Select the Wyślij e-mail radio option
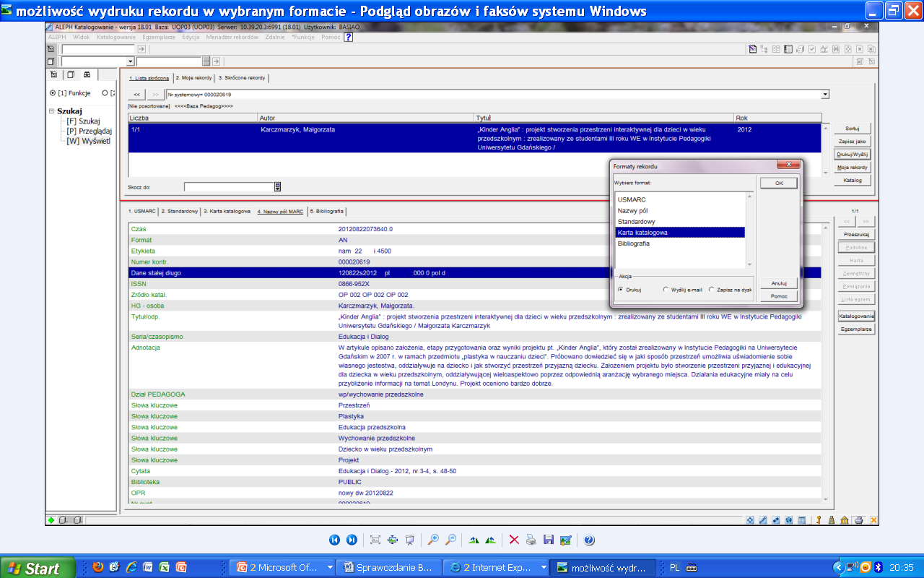This screenshot has width=924, height=578. tap(666, 289)
